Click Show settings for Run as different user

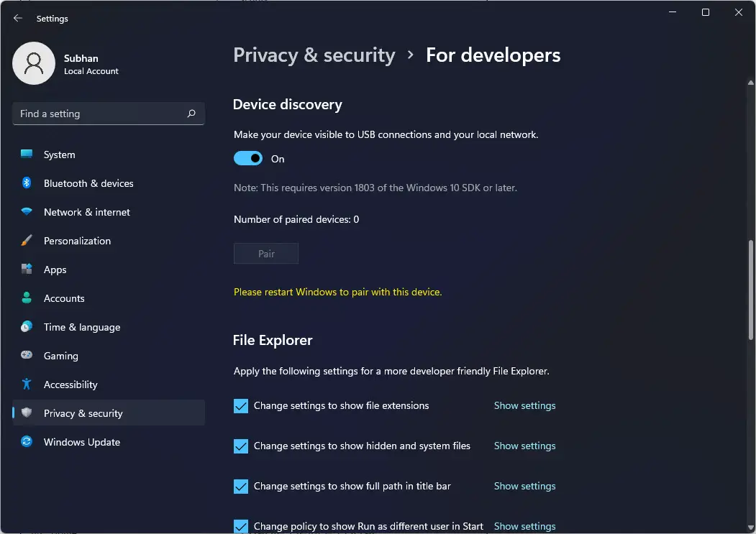coord(524,526)
